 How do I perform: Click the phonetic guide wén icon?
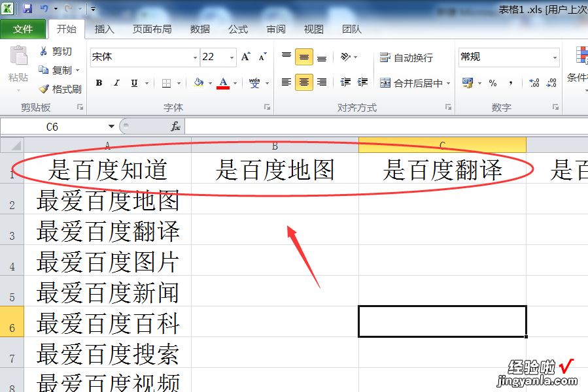tap(254, 83)
